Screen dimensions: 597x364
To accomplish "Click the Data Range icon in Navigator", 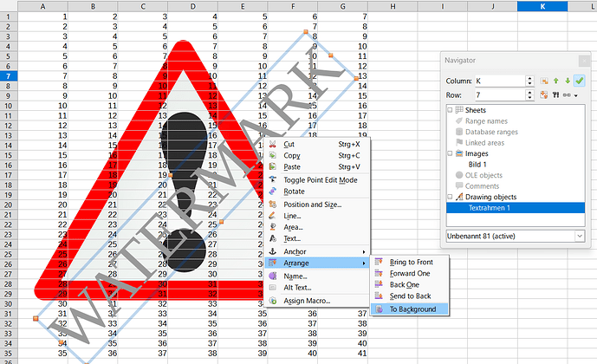I will click(542, 81).
